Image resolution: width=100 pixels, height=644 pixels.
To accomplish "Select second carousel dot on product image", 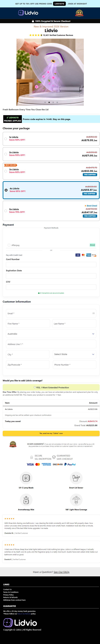I will point(49,102).
